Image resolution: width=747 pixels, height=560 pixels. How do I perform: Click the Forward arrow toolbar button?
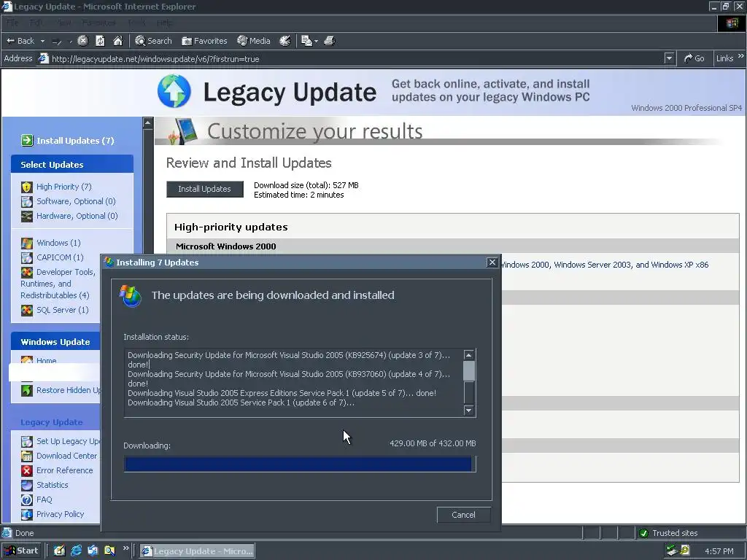click(x=57, y=41)
